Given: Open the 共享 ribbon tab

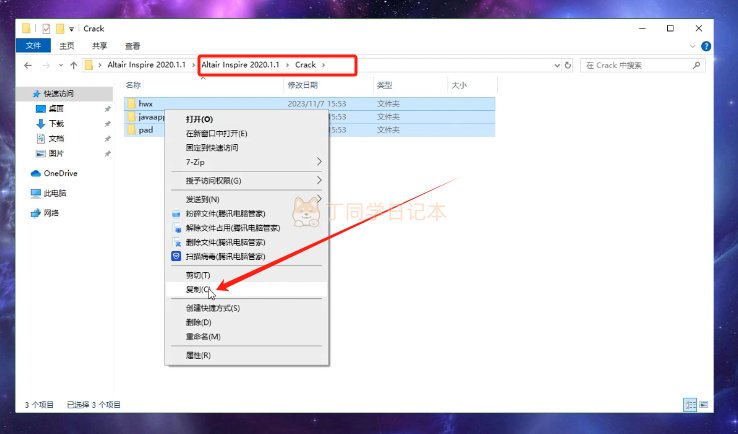Looking at the screenshot, I should [x=99, y=46].
